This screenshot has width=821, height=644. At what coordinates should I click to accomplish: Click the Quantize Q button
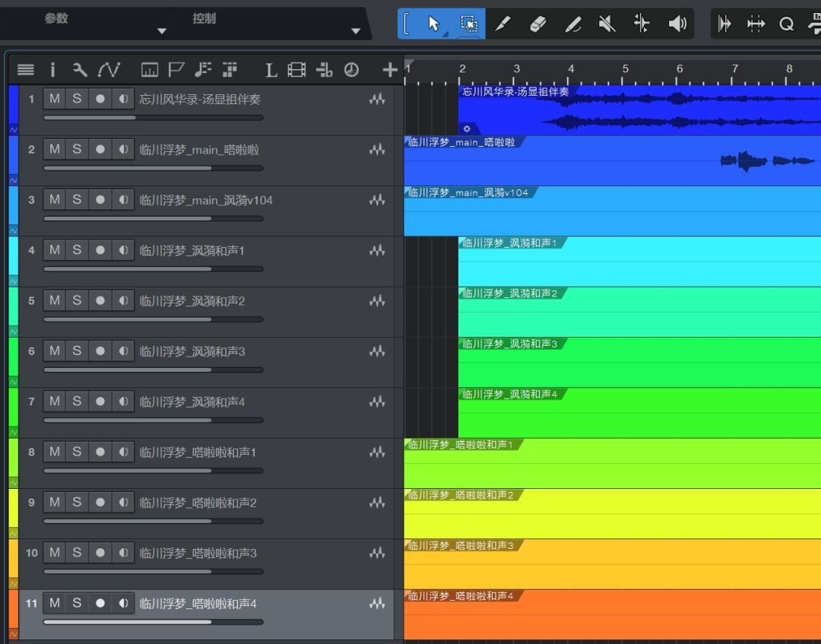pos(786,24)
